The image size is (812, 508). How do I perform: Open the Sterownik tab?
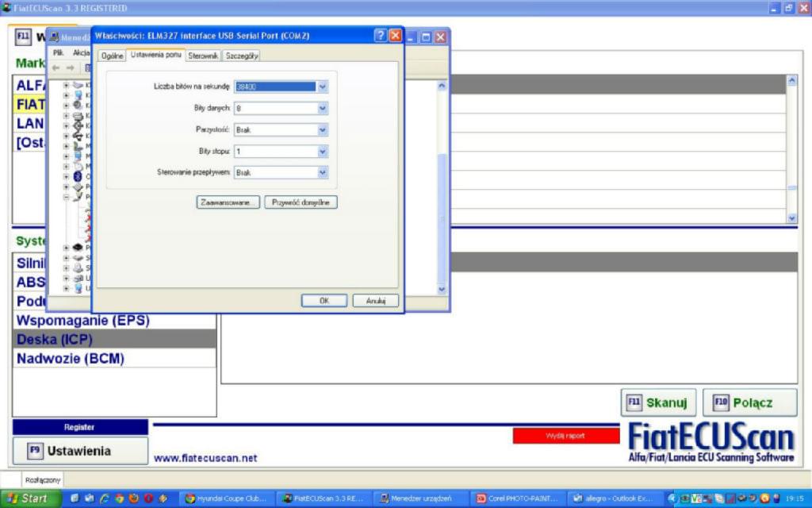tap(203, 56)
